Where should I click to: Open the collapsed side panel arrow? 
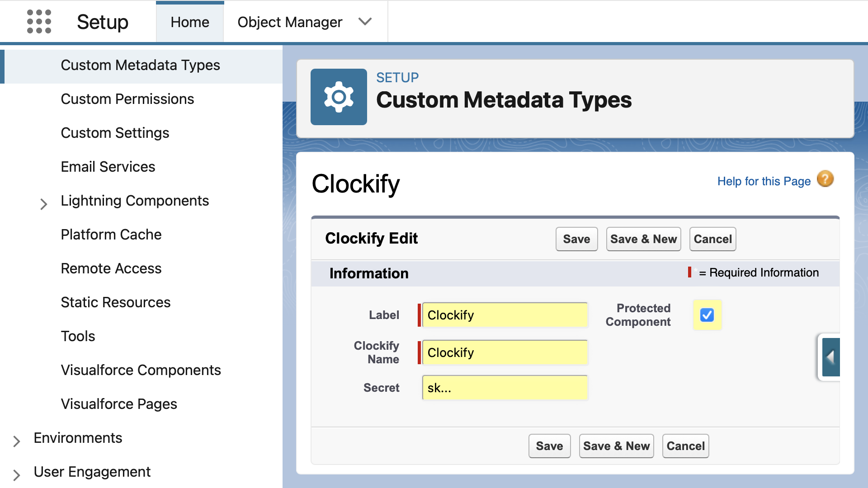tap(830, 357)
